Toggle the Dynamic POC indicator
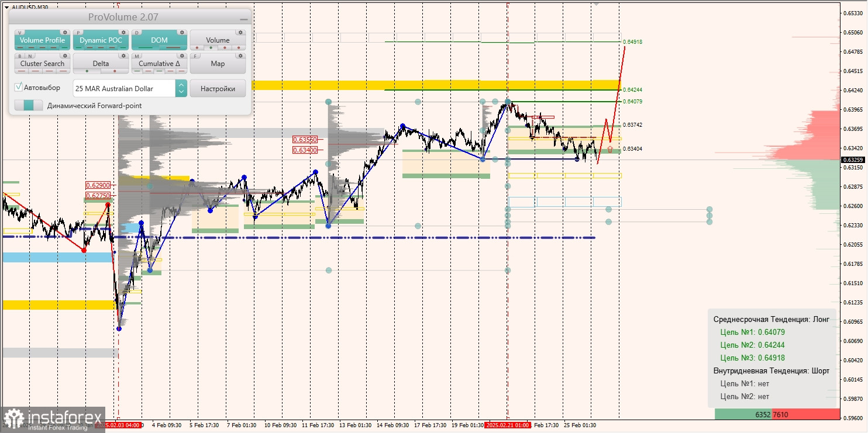 coord(101,40)
